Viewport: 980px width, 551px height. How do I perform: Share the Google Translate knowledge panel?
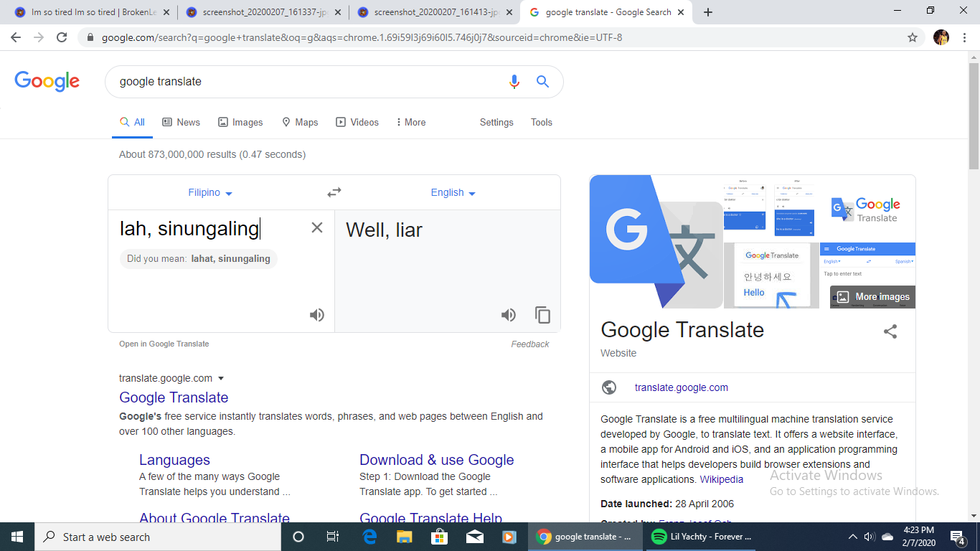[x=890, y=331]
